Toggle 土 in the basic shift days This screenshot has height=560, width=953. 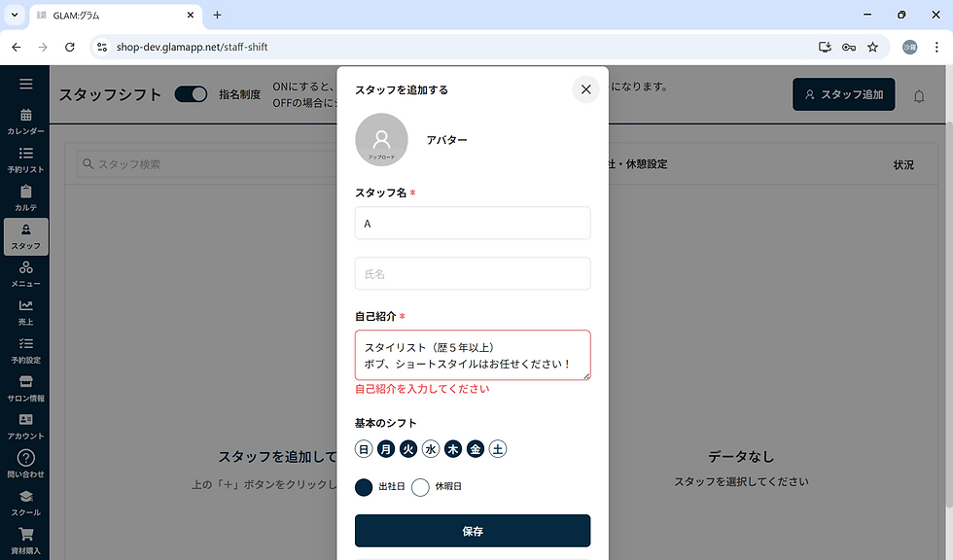(498, 448)
